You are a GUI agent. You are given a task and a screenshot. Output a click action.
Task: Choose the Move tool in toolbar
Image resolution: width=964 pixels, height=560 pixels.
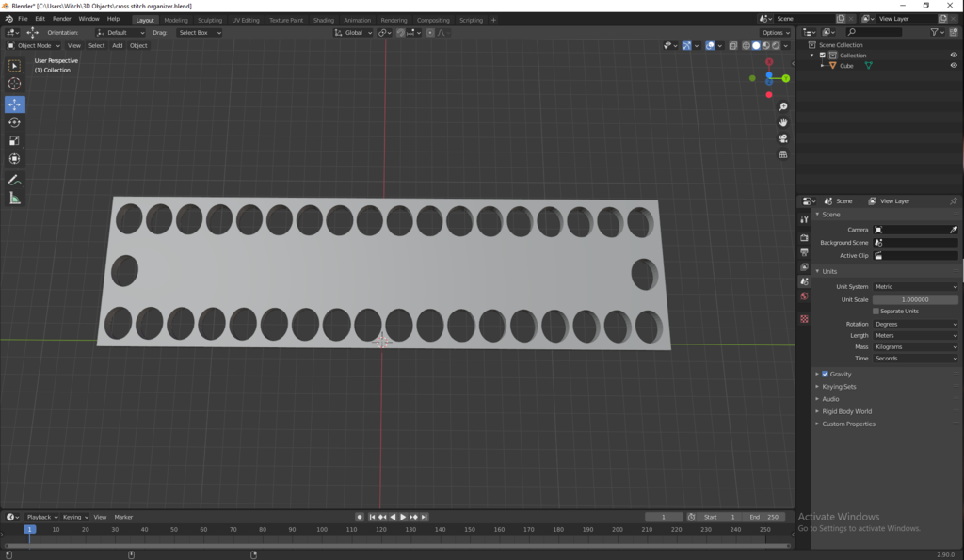coord(14,104)
